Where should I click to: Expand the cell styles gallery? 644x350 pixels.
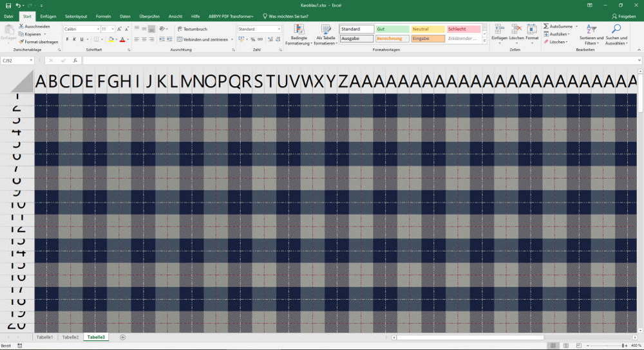click(x=485, y=41)
